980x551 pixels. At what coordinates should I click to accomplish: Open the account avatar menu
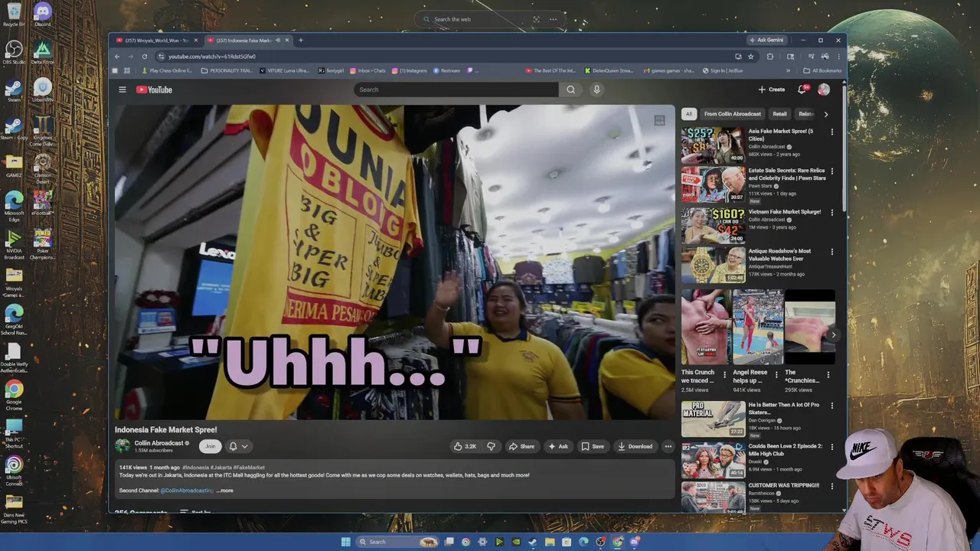824,90
